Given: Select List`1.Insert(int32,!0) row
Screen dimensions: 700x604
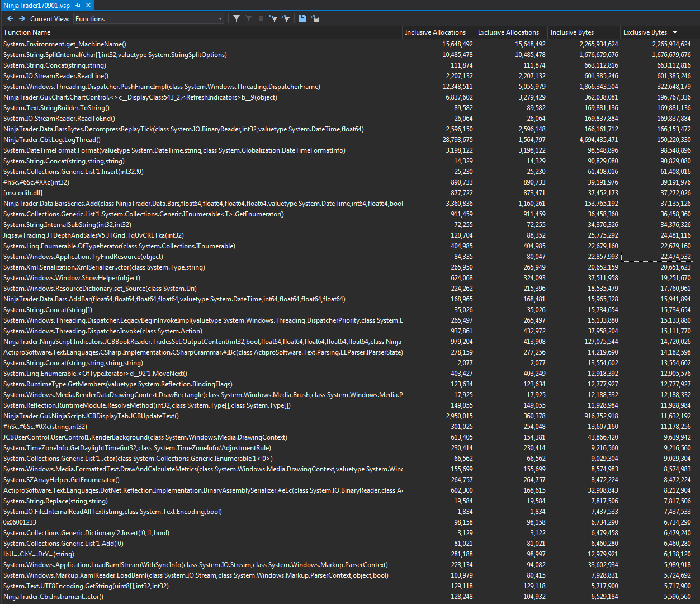Looking at the screenshot, I should [347, 172].
